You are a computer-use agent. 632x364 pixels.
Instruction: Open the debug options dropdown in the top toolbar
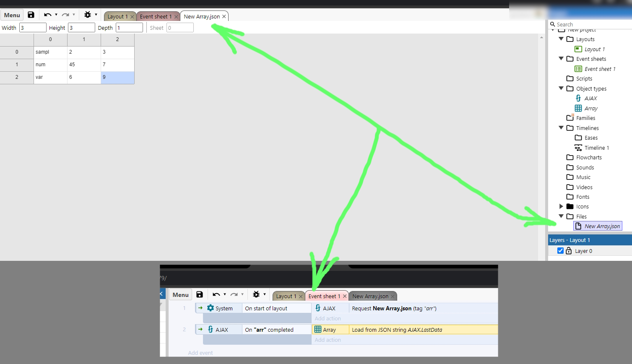click(96, 15)
